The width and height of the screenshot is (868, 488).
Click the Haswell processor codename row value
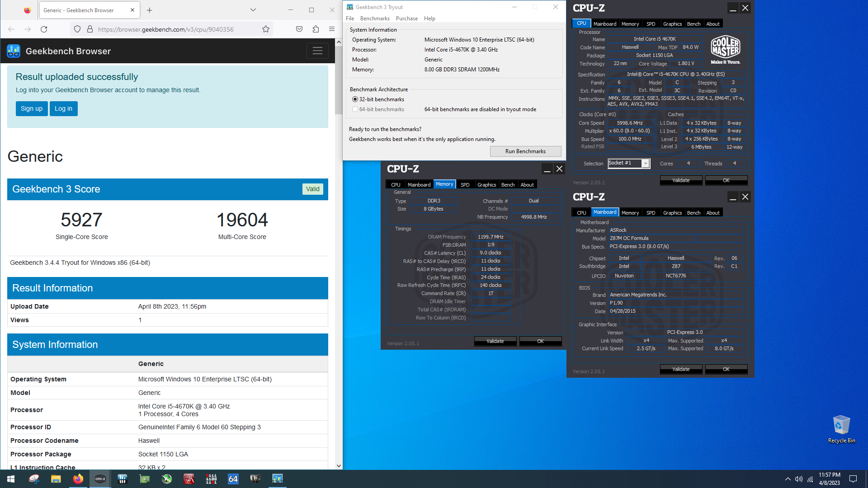click(x=149, y=441)
